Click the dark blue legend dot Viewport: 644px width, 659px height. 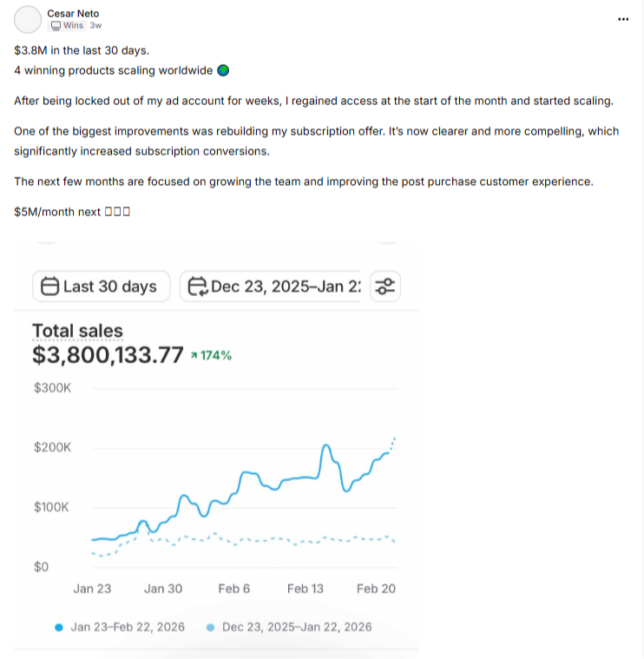click(58, 627)
